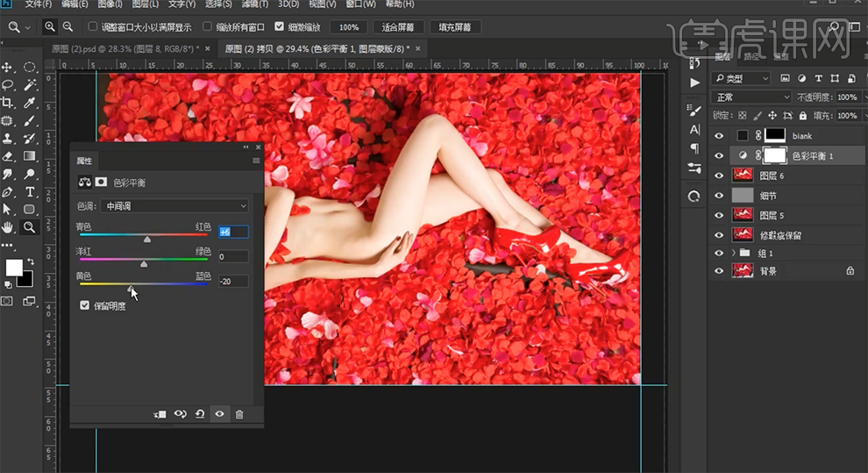868x473 pixels.
Task: Enable the 缩放所有窗口 checkbox
Action: pos(208,27)
